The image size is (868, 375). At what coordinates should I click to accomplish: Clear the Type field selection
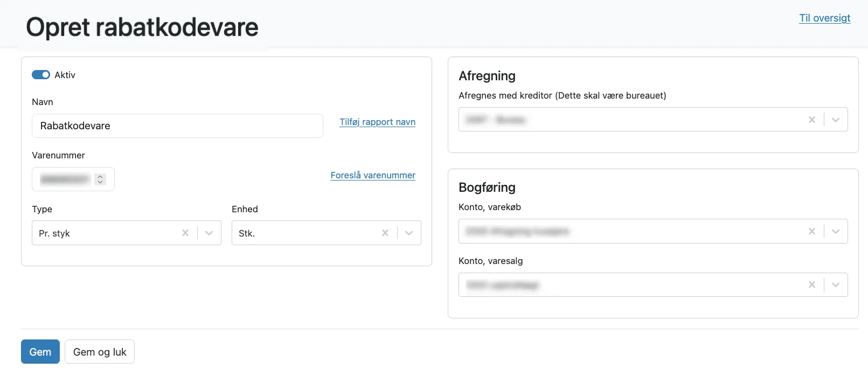pos(185,233)
